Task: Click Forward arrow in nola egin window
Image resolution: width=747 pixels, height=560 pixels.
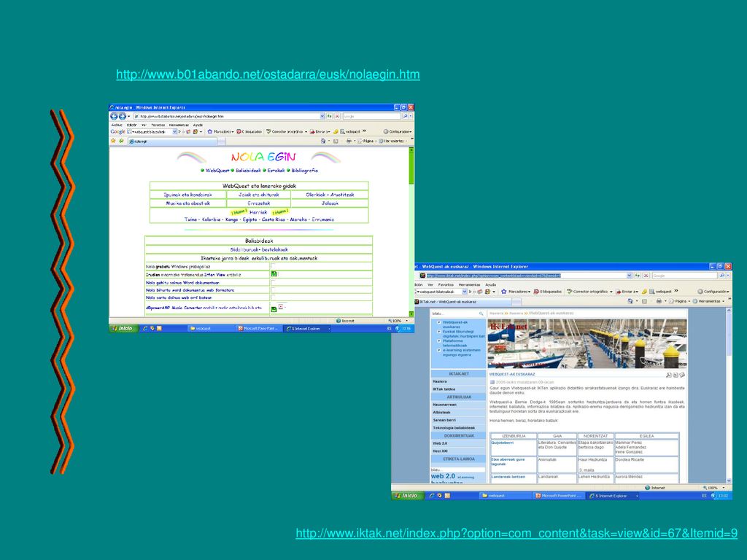Action: 123,116
